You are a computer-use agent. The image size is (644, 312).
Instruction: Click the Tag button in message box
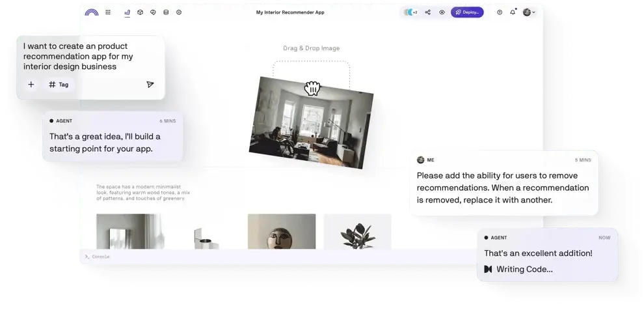tap(59, 85)
